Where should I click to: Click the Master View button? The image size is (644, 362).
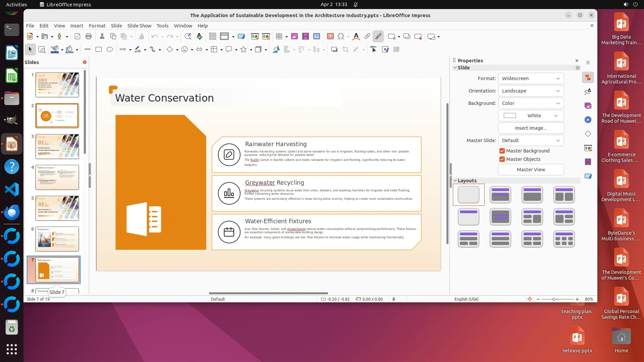pos(531,170)
